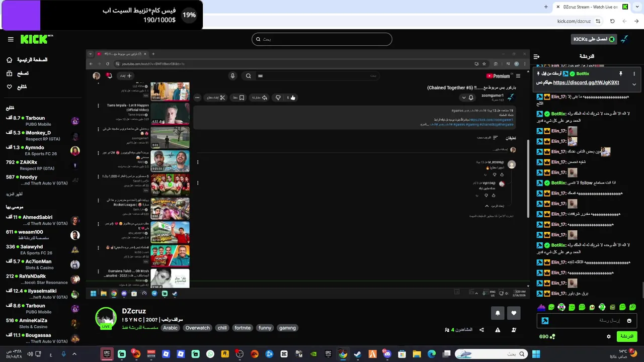Open the 690 channel points balance
644x362 pixels.
coord(547,336)
